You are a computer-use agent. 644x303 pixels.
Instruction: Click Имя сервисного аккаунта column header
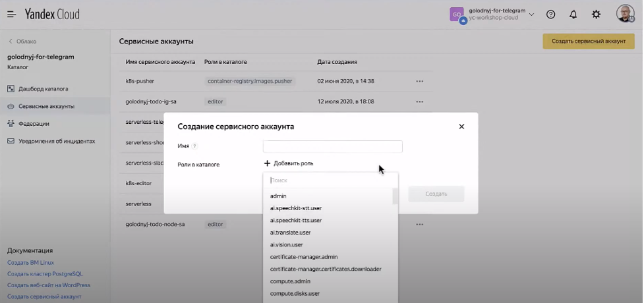[160, 62]
